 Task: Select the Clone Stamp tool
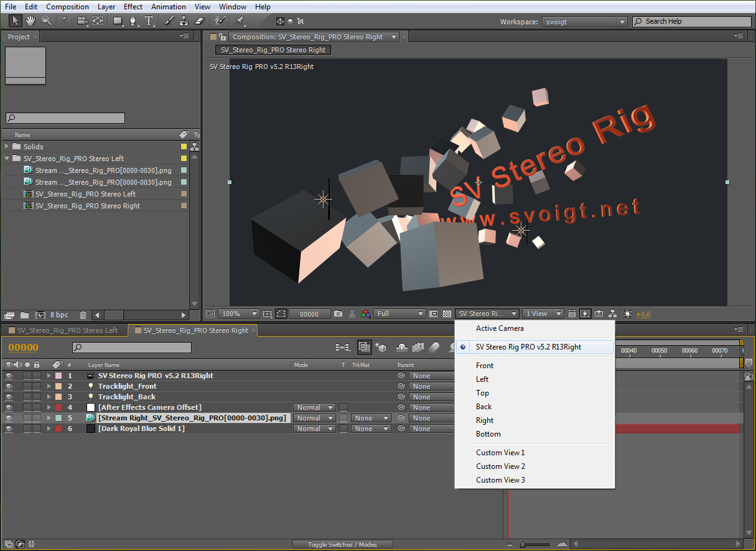[184, 21]
